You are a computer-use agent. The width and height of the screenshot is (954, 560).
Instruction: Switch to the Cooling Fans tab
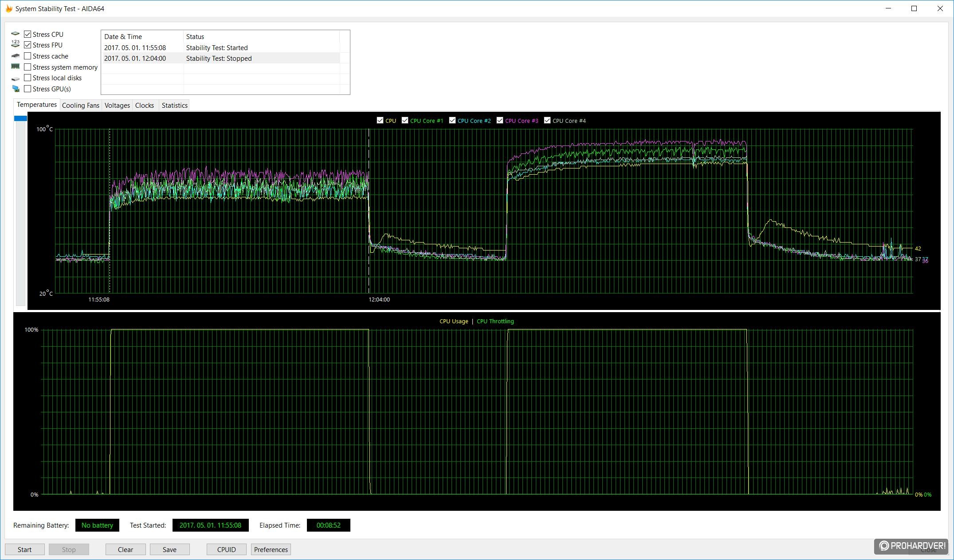(x=81, y=106)
